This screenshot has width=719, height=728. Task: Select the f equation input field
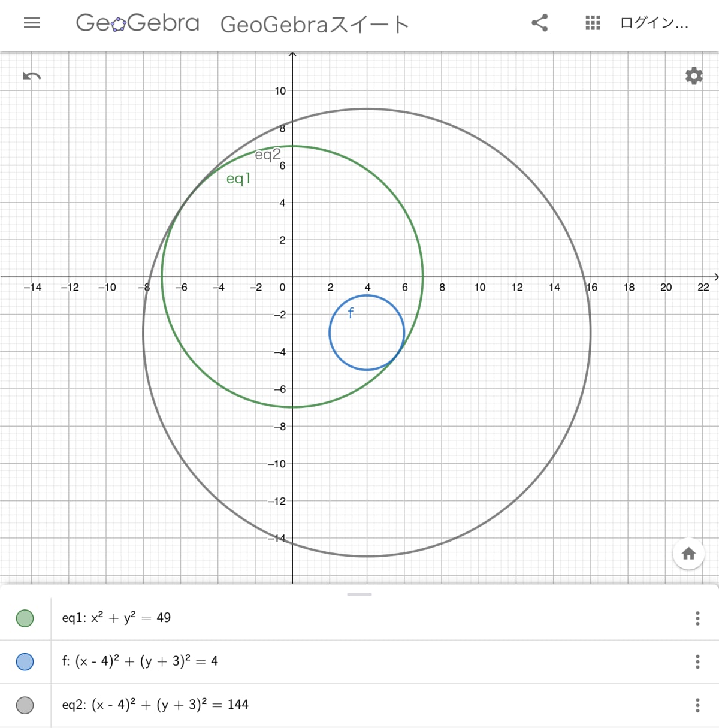coord(140,661)
